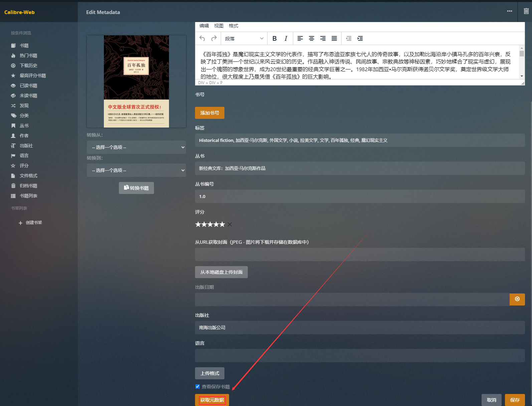Click the cover URL input field
Viewport: 532px width, 406px height.
[x=360, y=254]
